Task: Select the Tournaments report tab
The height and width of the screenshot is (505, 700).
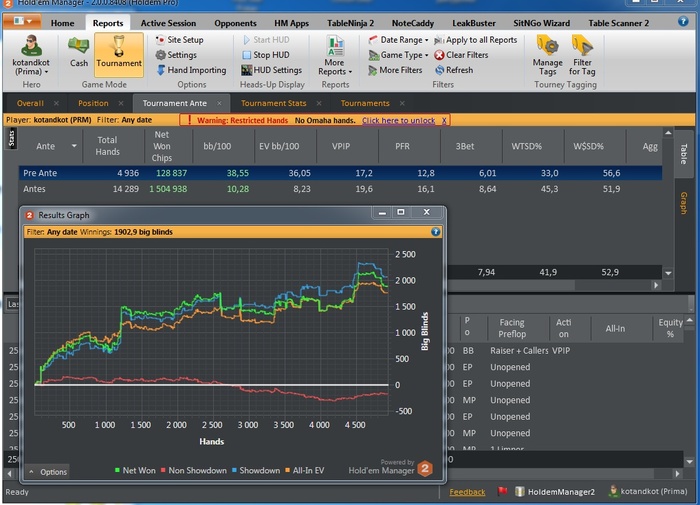Action: [x=365, y=103]
